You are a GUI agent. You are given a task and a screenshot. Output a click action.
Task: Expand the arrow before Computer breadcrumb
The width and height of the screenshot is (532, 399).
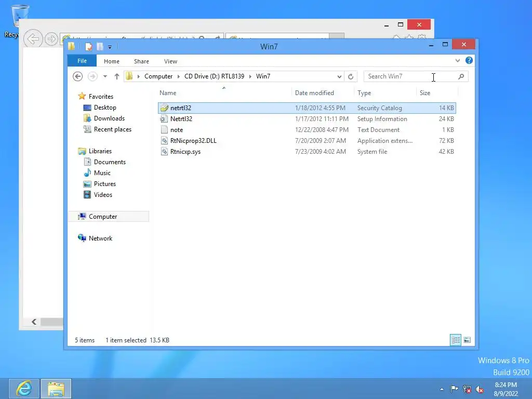138,76
